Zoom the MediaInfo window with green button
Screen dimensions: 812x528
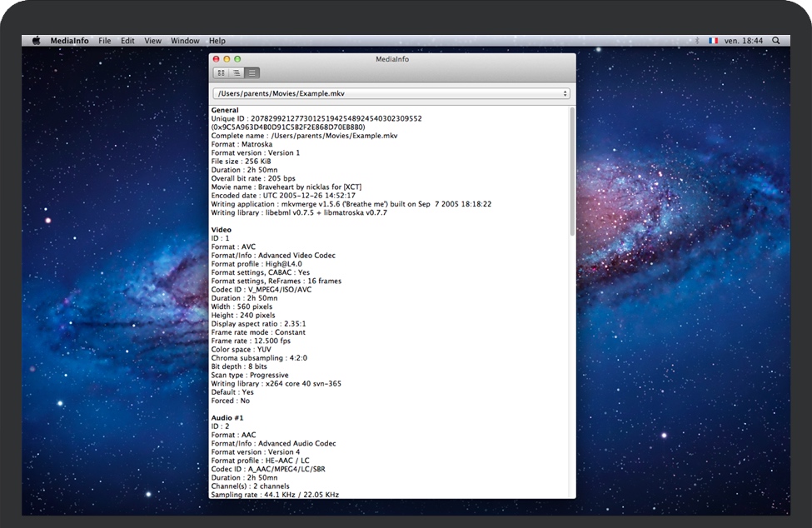click(237, 59)
